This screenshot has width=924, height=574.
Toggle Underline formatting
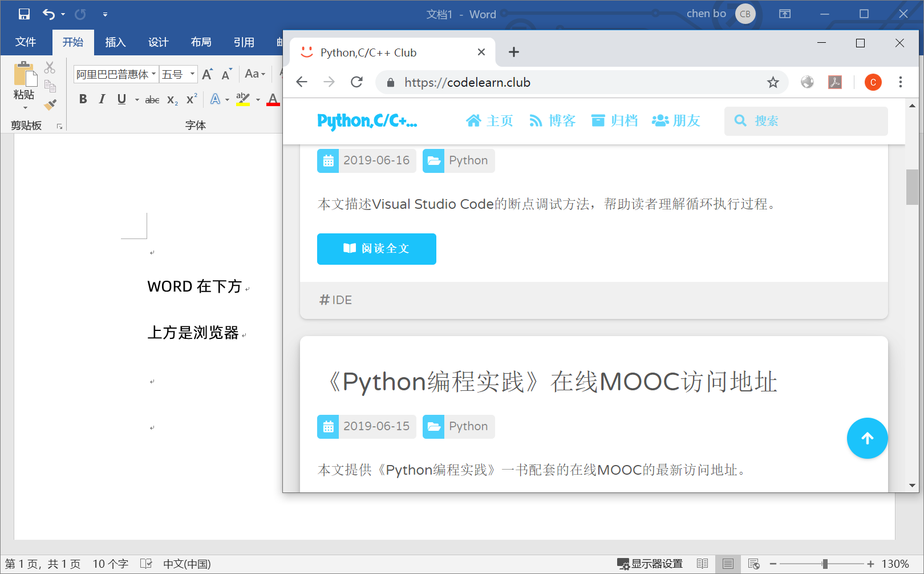(121, 99)
